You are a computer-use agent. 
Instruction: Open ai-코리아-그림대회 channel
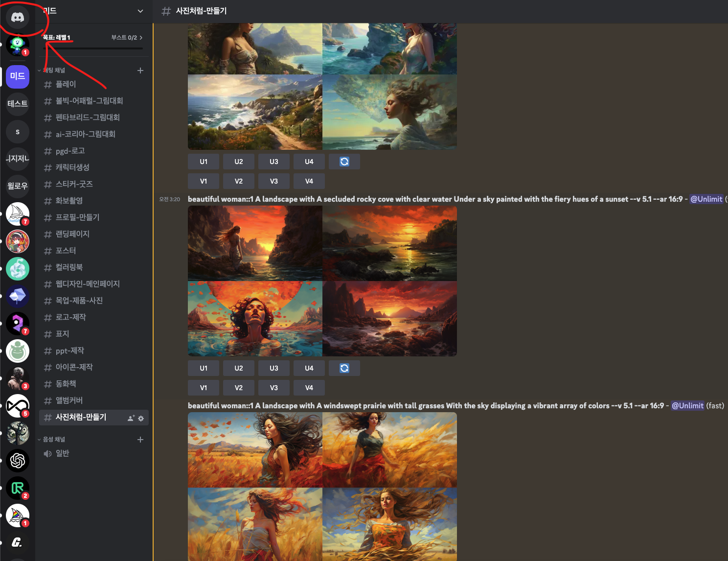pyautogui.click(x=94, y=134)
